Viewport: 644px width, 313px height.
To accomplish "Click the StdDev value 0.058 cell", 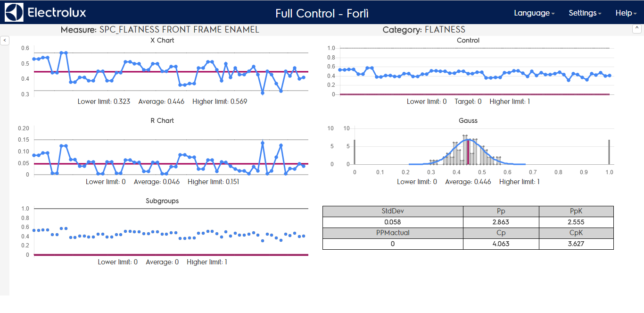I will (393, 222).
